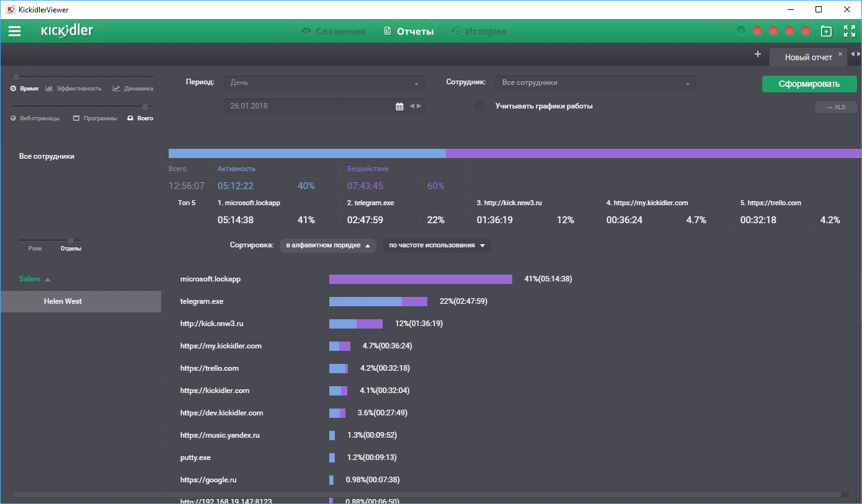Image resolution: width=862 pixels, height=504 pixels.
Task: Click the Роли/Отделы slider handle
Action: click(71, 240)
